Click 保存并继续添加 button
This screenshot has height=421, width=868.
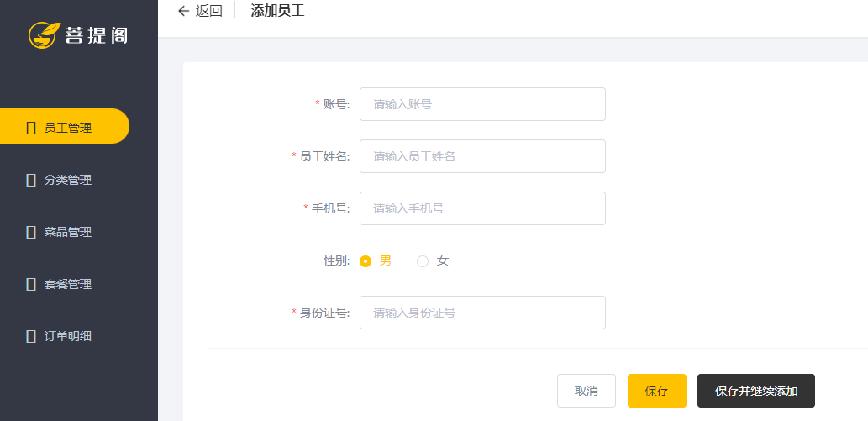pos(755,391)
